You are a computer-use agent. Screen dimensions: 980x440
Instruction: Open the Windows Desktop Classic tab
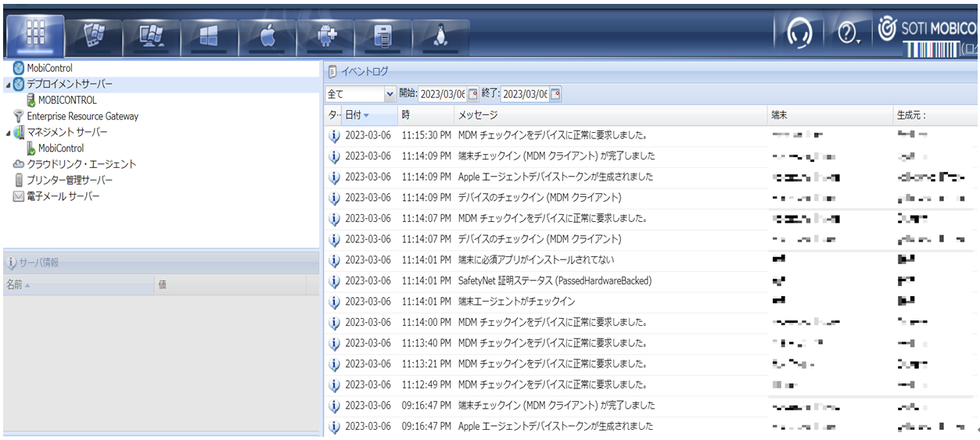tap(150, 36)
